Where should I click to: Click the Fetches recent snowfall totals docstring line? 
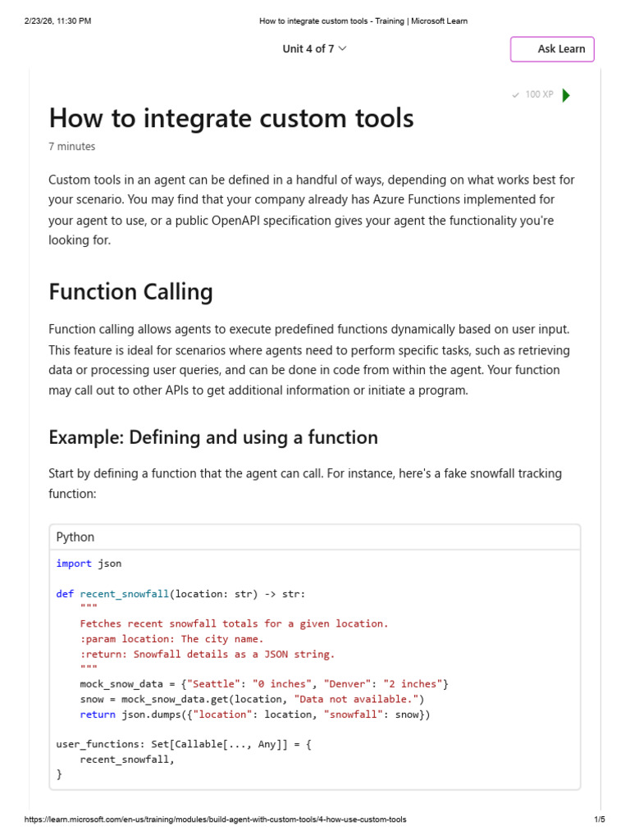[x=234, y=623]
